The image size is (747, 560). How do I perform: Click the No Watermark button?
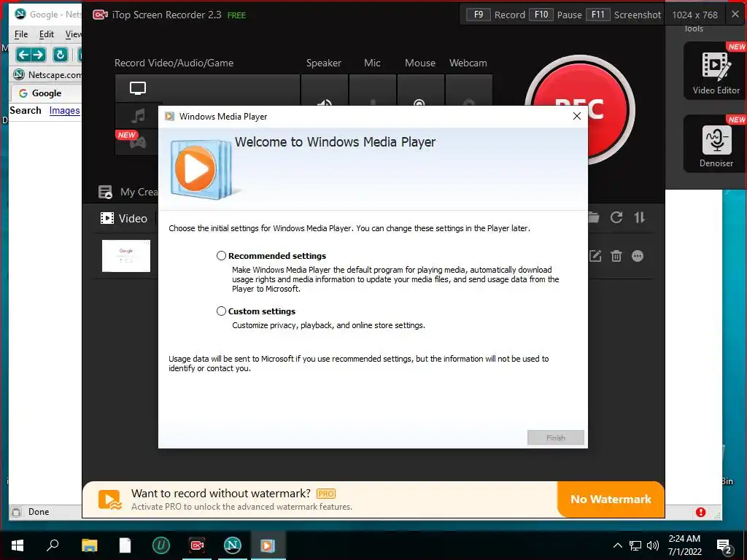tap(611, 499)
